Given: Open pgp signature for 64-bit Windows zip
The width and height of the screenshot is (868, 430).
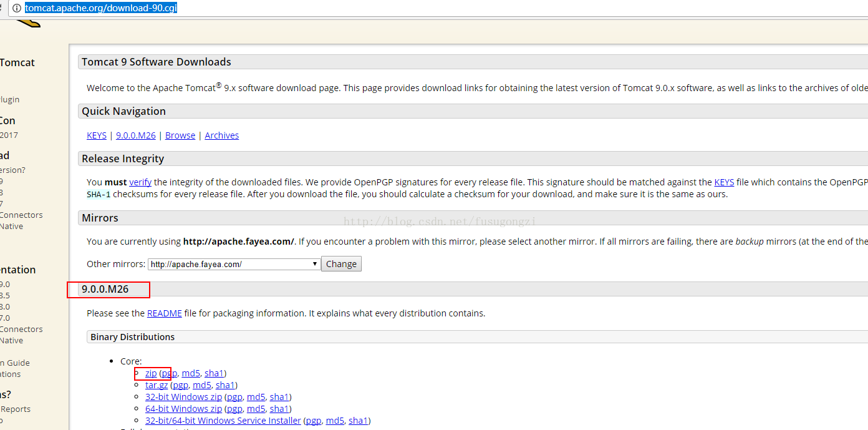Looking at the screenshot, I should 234,409.
